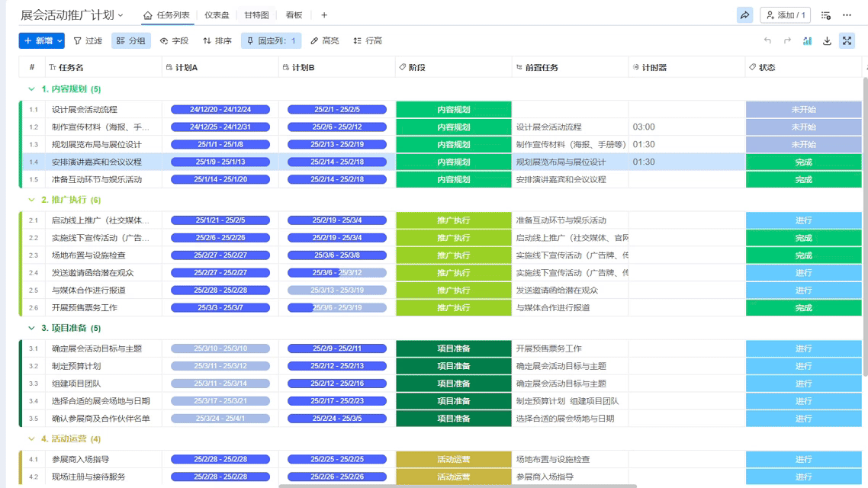This screenshot has height=488, width=868.
Task: Open the statistics chart icon
Action: [x=808, y=41]
